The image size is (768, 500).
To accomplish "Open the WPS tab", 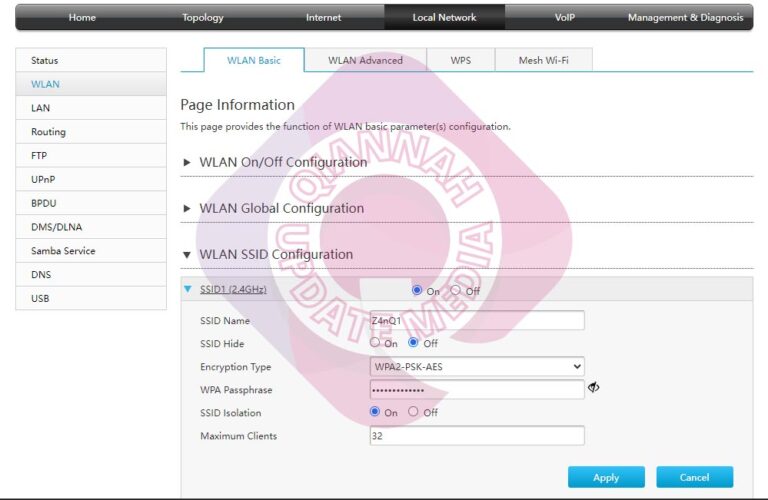I will tap(460, 60).
